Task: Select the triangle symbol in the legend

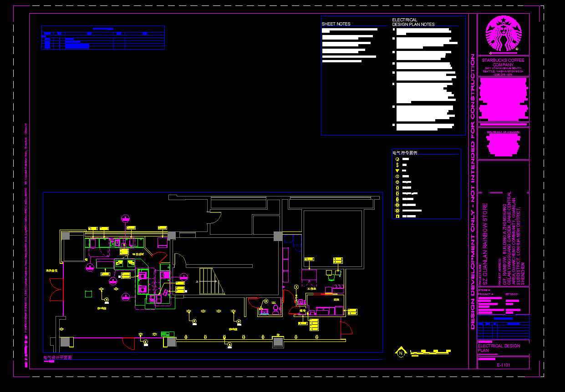Action: coord(397,171)
